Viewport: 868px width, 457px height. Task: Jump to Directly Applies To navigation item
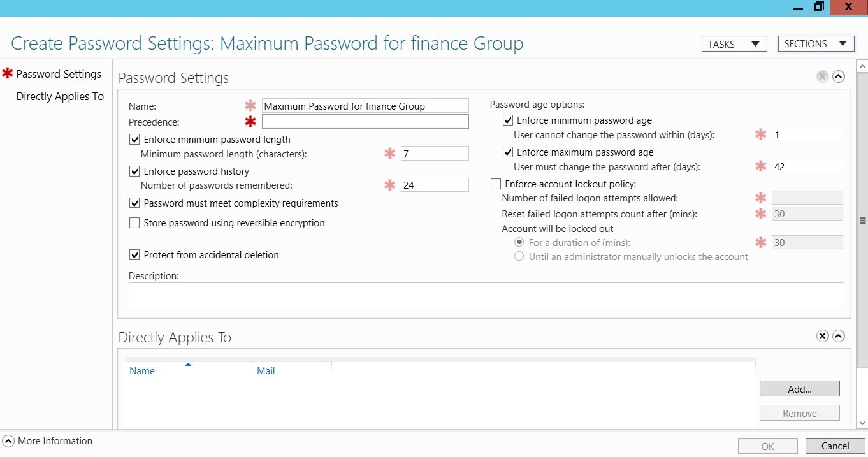click(x=60, y=96)
